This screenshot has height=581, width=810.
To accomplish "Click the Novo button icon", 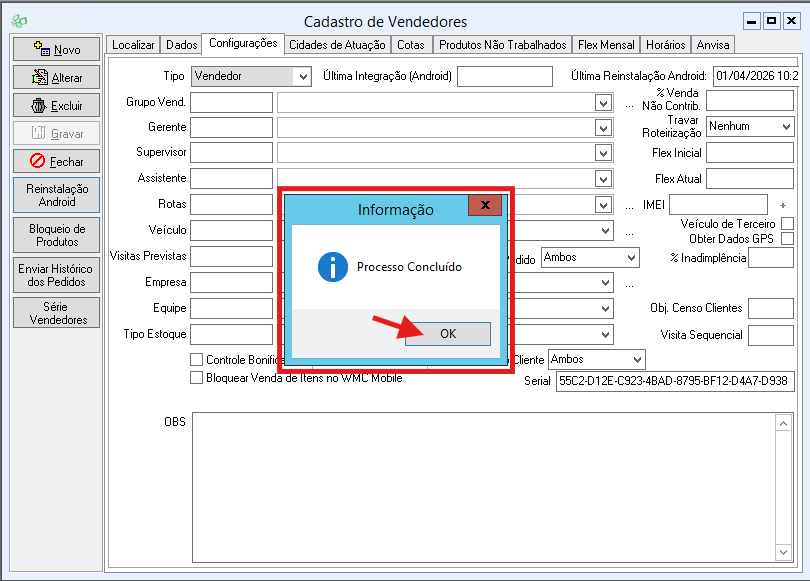I will tap(42, 49).
